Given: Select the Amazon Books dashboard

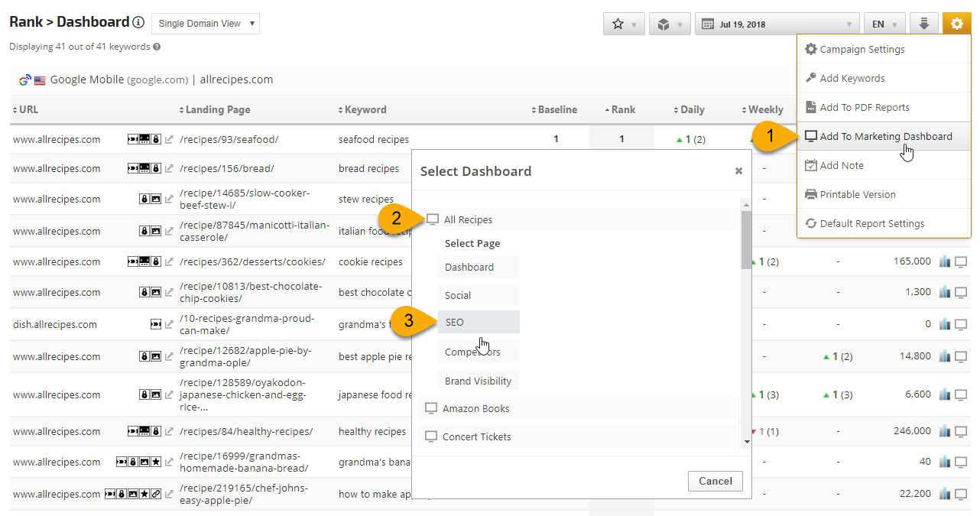Looking at the screenshot, I should coord(475,408).
